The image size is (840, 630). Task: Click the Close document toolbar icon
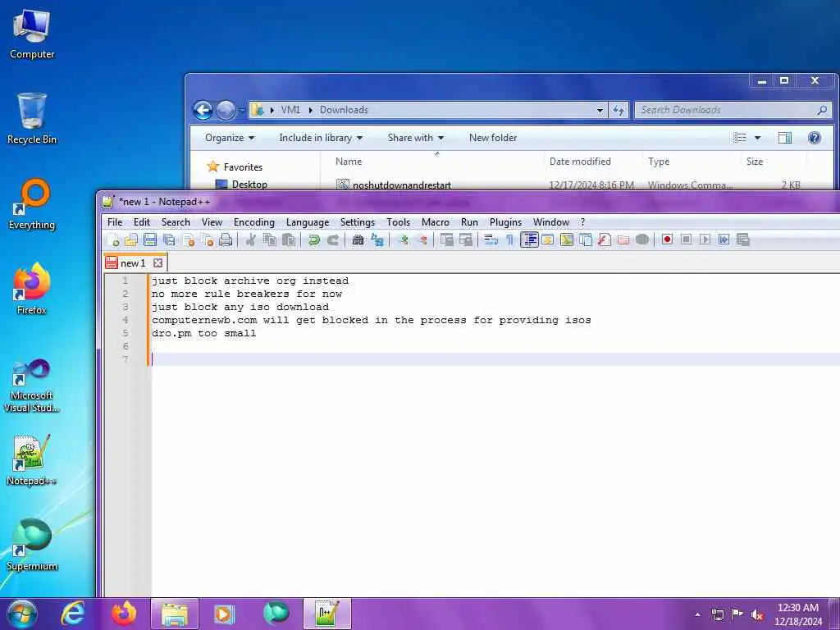(x=189, y=240)
